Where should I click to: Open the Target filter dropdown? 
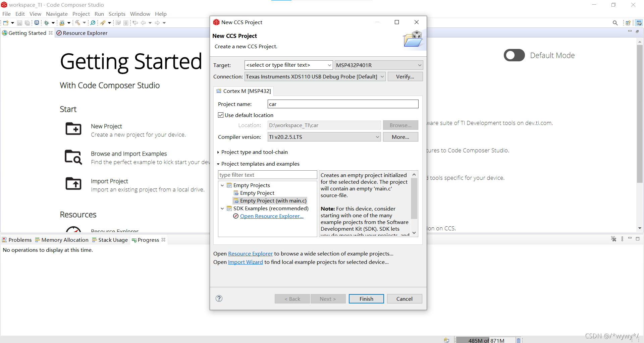(x=329, y=65)
